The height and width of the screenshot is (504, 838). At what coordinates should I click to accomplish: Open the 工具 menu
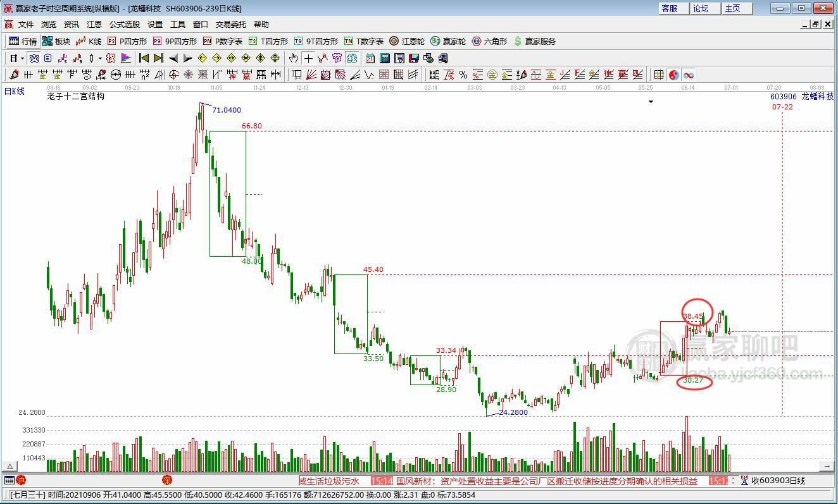click(x=178, y=25)
